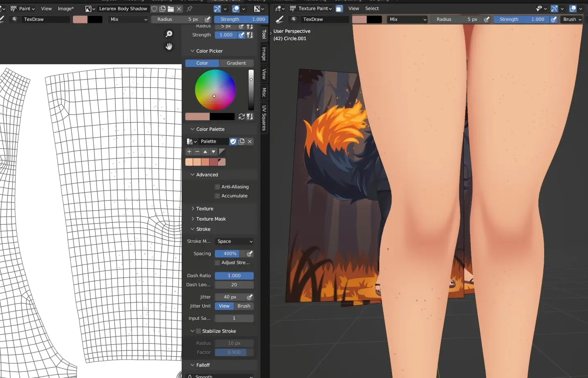Set Jitter Unit to Brush
Image resolution: width=588 pixels, height=378 pixels.
[x=244, y=306]
